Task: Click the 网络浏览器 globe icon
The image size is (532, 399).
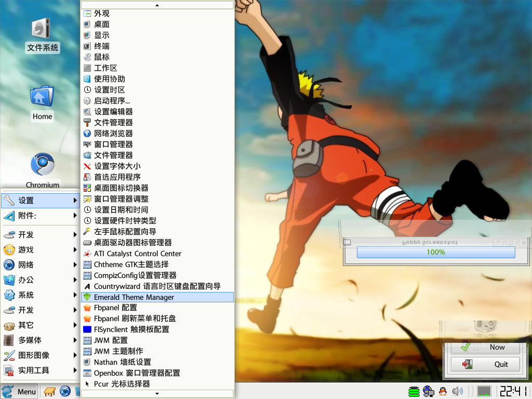Action: click(x=87, y=134)
